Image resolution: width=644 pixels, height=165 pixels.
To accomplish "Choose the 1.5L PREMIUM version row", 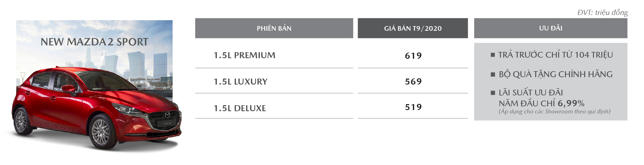I will click(274, 55).
